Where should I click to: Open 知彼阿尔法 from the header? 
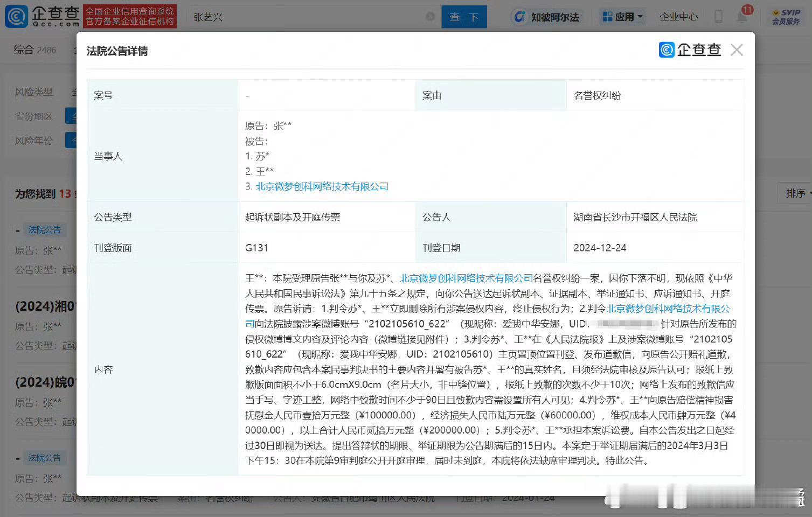coord(547,17)
